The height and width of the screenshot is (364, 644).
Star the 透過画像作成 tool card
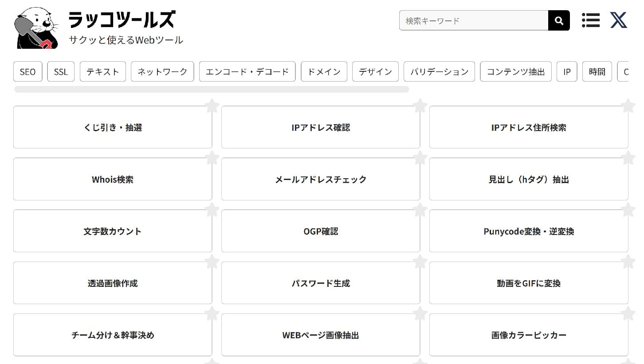point(212,262)
